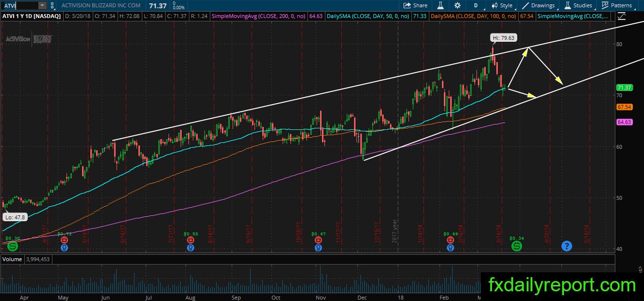Click earnings phone icon under $0.55

pyautogui.click(x=190, y=240)
